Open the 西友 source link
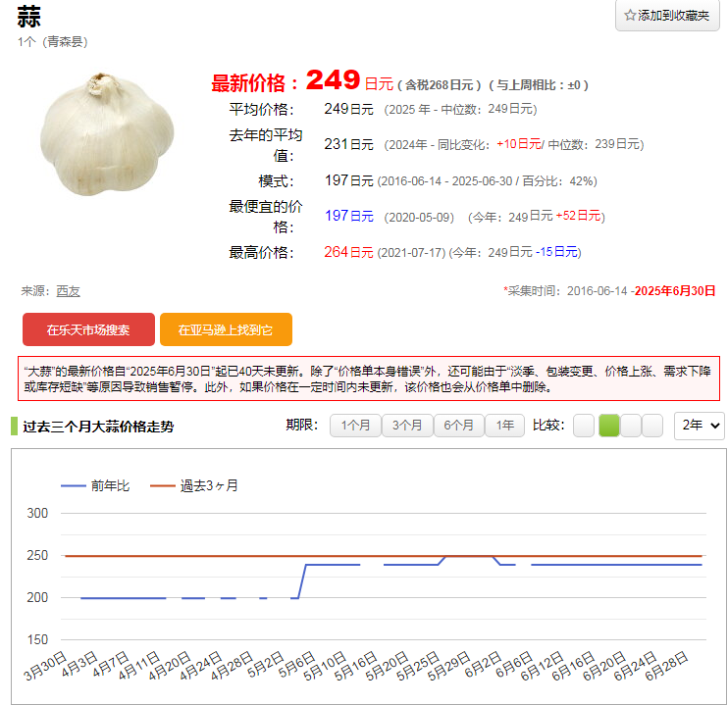Screen dimensions: 728x705 tap(68, 291)
